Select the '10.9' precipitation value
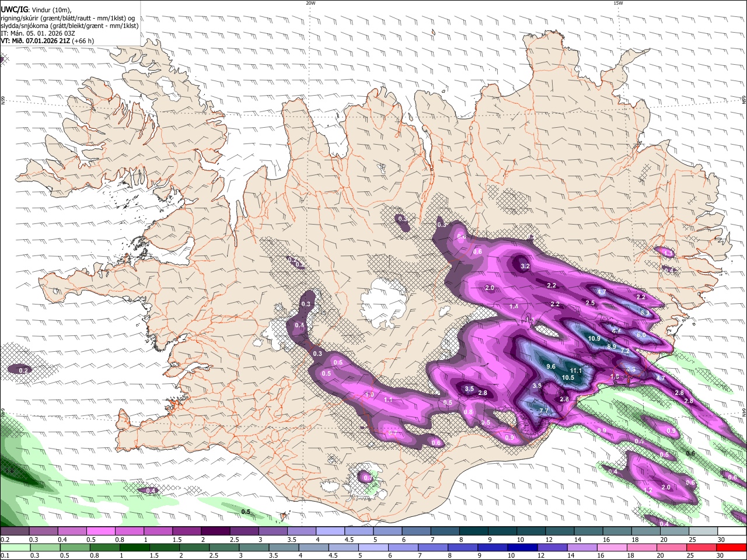 (594, 339)
